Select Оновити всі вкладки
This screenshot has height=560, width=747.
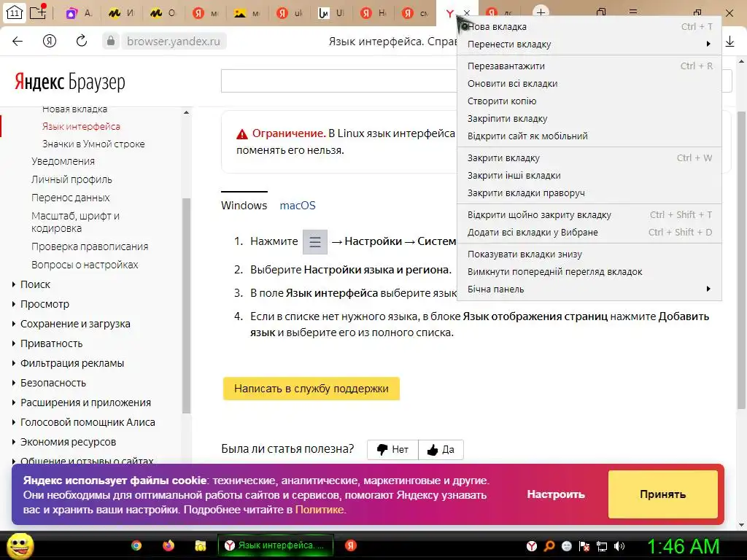click(589, 84)
